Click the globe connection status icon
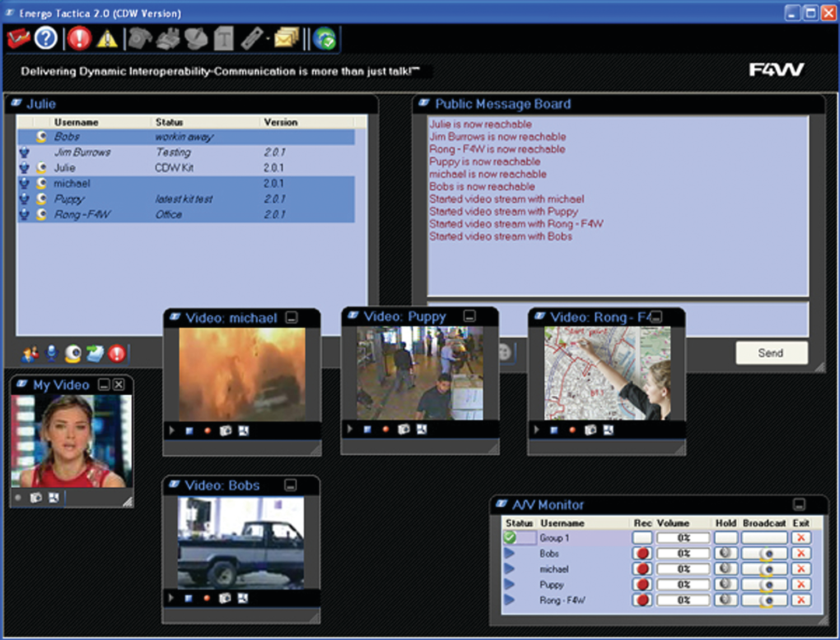 click(x=325, y=39)
